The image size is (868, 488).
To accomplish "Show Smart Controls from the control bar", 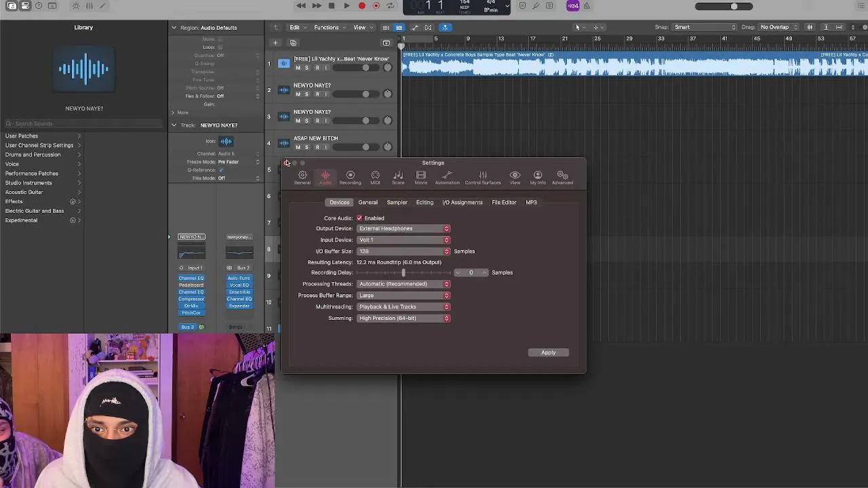I will (x=75, y=6).
